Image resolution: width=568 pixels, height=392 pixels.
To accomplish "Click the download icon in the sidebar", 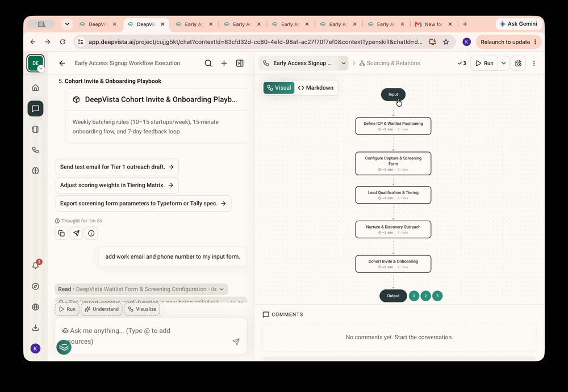I will [x=35, y=328].
